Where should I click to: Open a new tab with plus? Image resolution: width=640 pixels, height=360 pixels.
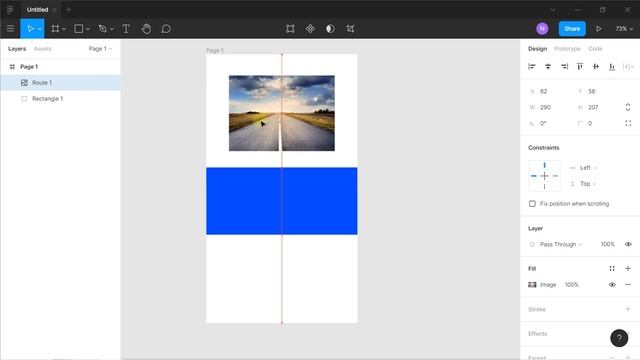tap(69, 9)
